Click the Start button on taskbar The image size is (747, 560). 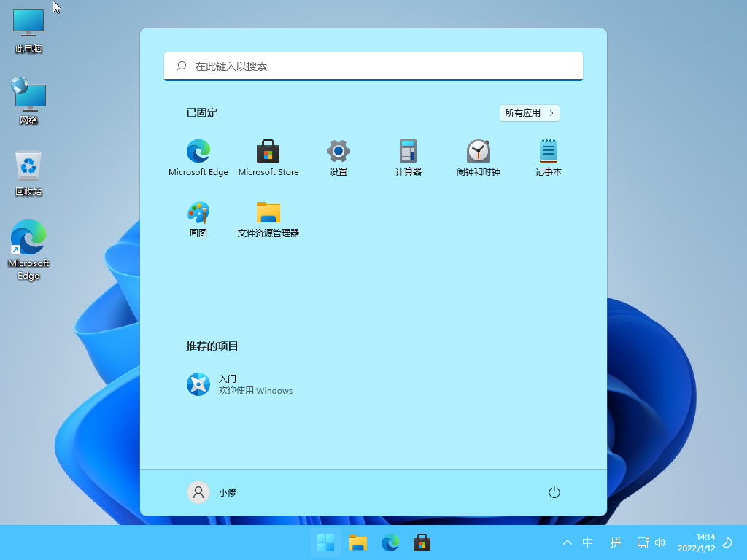tap(326, 542)
